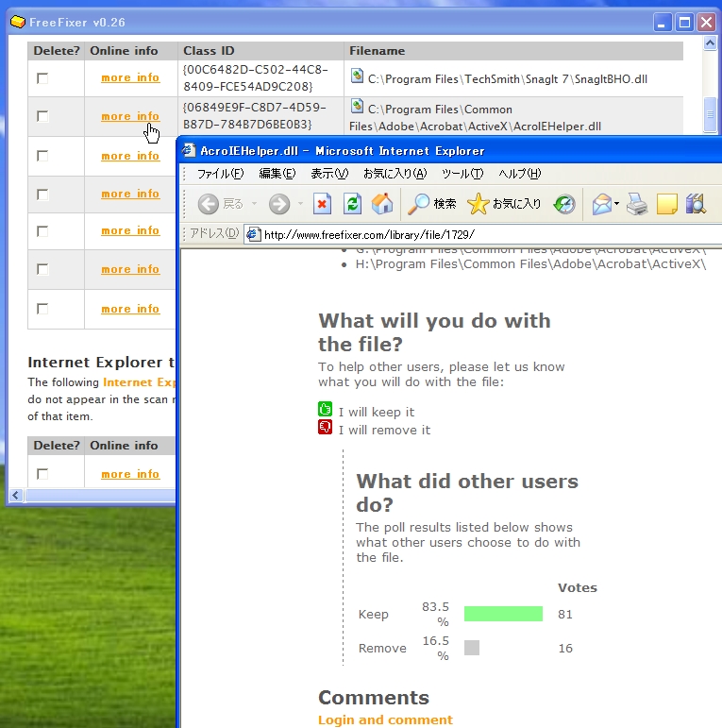Tick the seventh Delete checkbox in FreeFixer
The height and width of the screenshot is (728, 722).
[42, 308]
